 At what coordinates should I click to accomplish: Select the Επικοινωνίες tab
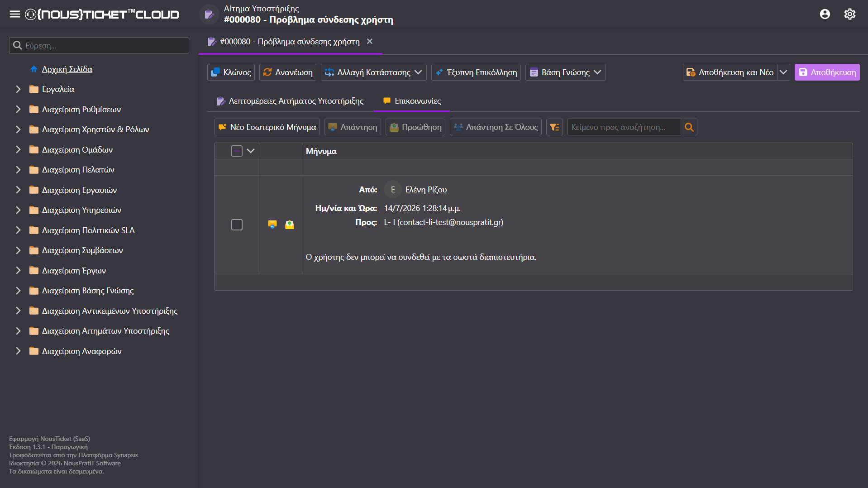tap(411, 101)
